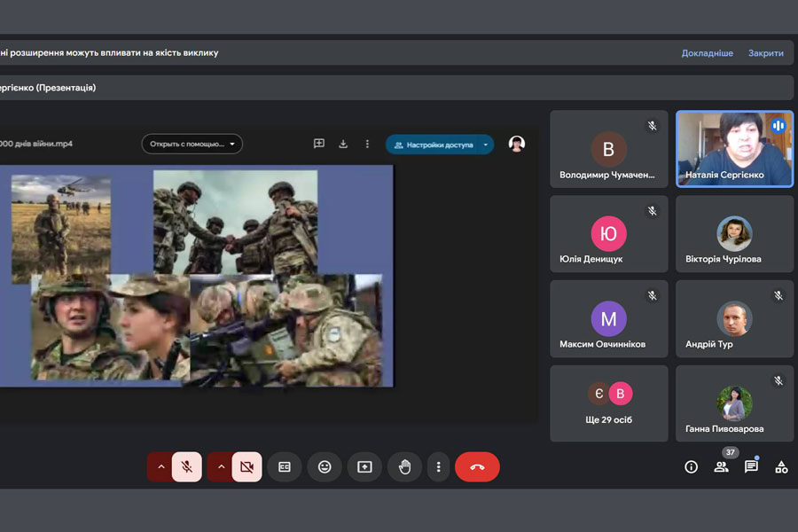The height and width of the screenshot is (532, 798).
Task: Turn on captions
Action: pos(285,466)
